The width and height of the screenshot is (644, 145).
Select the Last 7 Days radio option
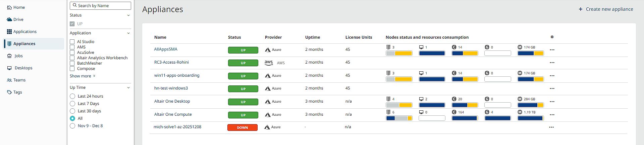72,104
